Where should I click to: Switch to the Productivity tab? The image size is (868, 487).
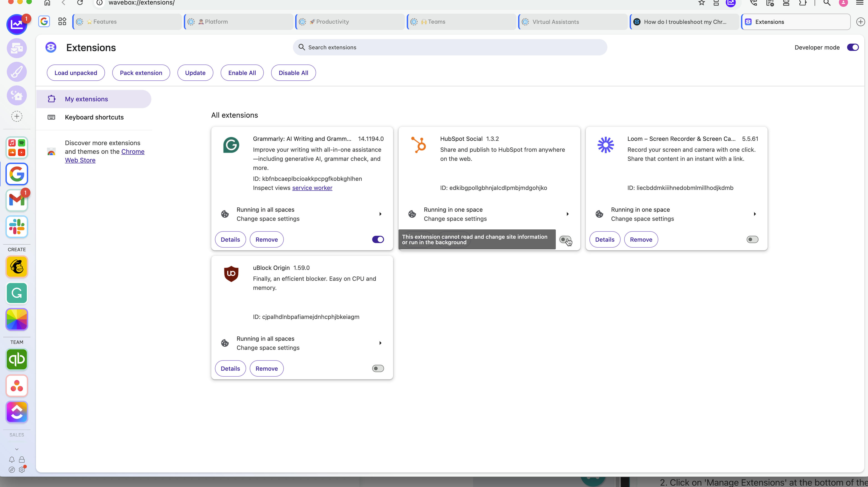(350, 22)
